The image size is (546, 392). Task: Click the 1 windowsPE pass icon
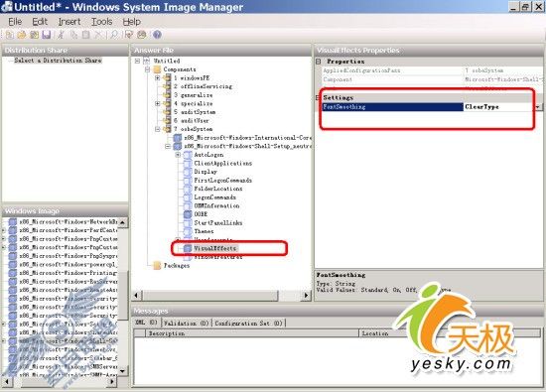click(x=167, y=77)
